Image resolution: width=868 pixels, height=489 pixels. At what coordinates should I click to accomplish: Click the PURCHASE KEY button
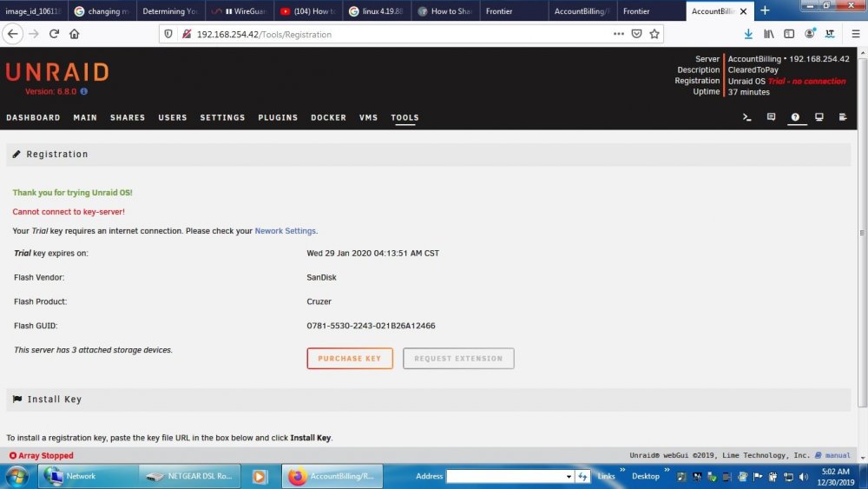click(x=350, y=359)
